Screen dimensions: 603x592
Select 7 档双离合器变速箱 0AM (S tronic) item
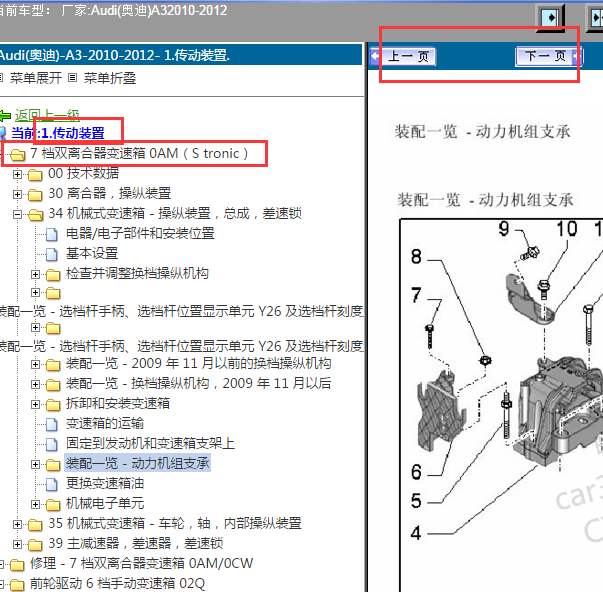tap(139, 153)
